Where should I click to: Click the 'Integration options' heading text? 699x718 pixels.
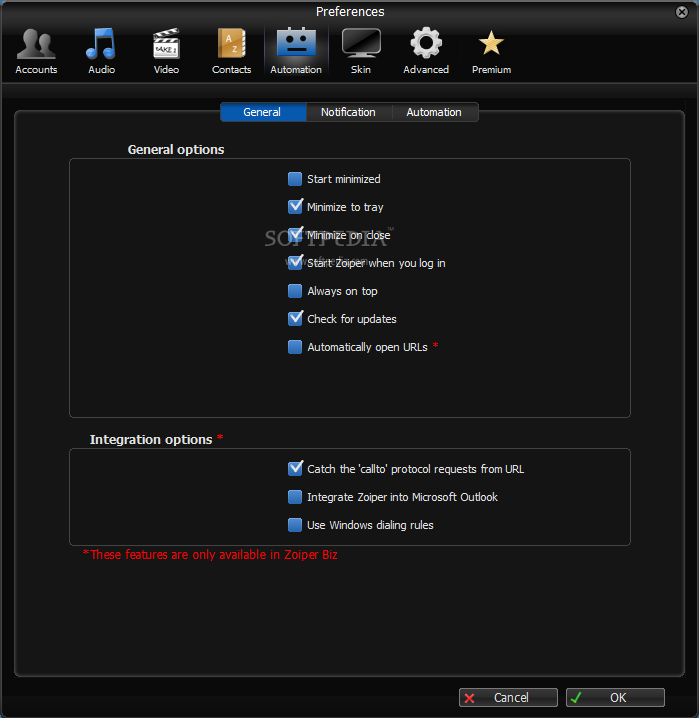pos(151,440)
